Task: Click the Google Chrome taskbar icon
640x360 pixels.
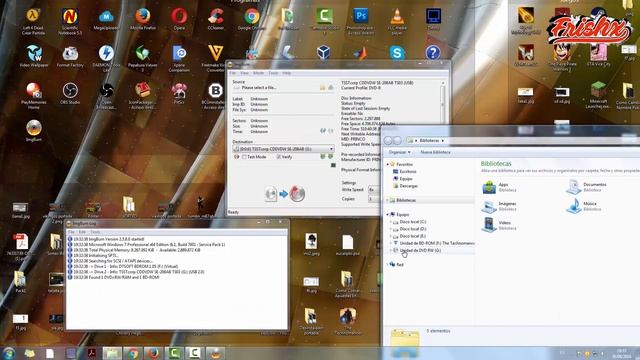Action: [133, 353]
